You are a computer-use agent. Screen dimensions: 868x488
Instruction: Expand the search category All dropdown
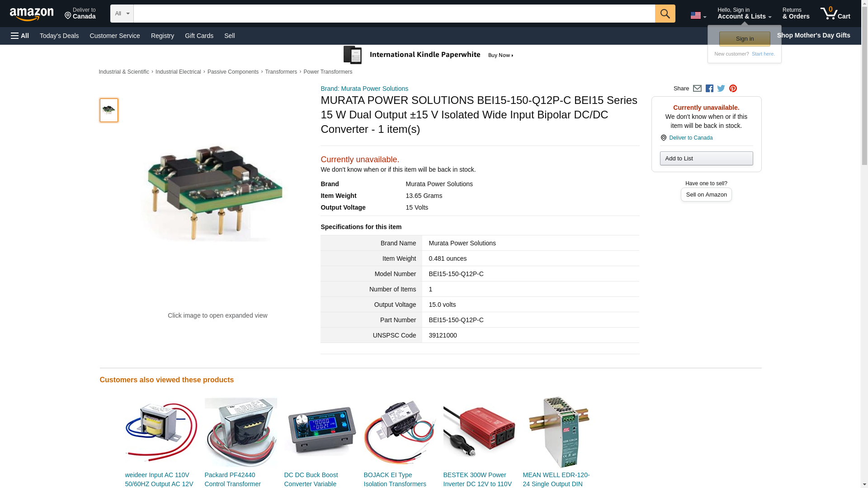click(122, 14)
